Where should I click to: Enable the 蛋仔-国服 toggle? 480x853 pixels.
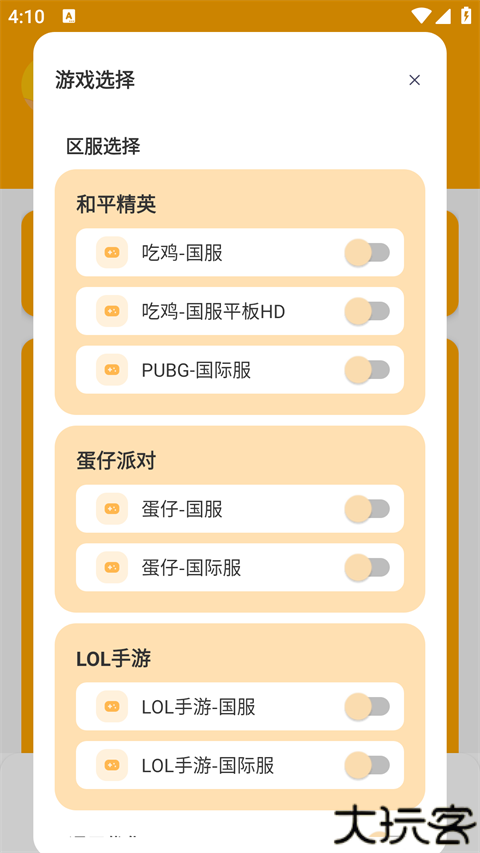pos(367,509)
